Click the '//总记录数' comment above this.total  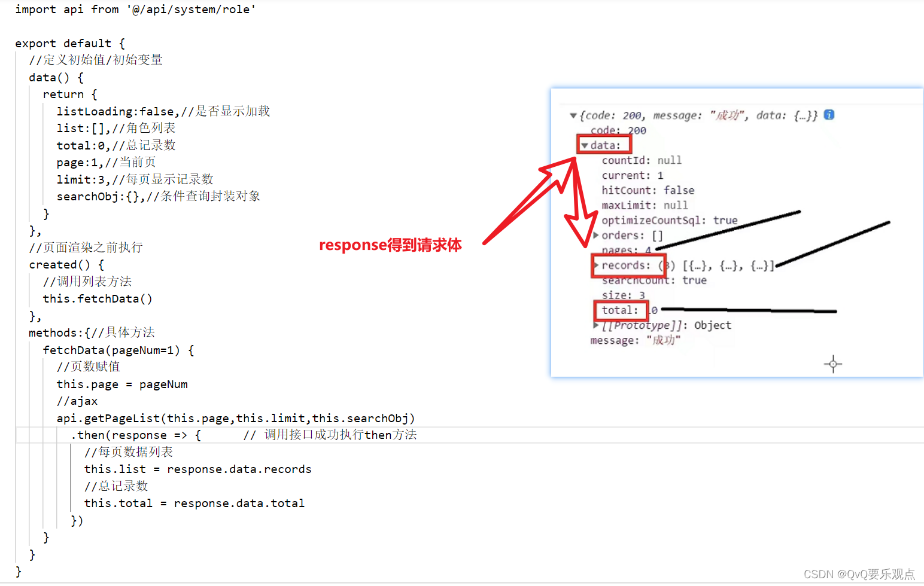(x=116, y=486)
